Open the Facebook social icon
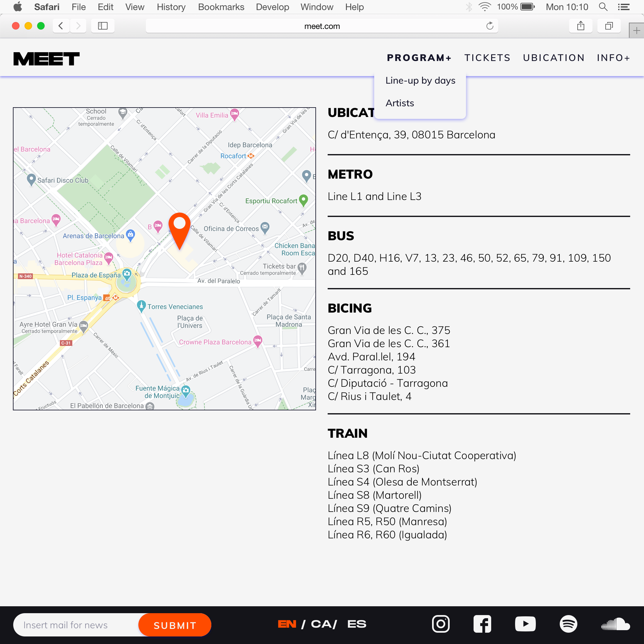This screenshot has width=644, height=644. [482, 624]
